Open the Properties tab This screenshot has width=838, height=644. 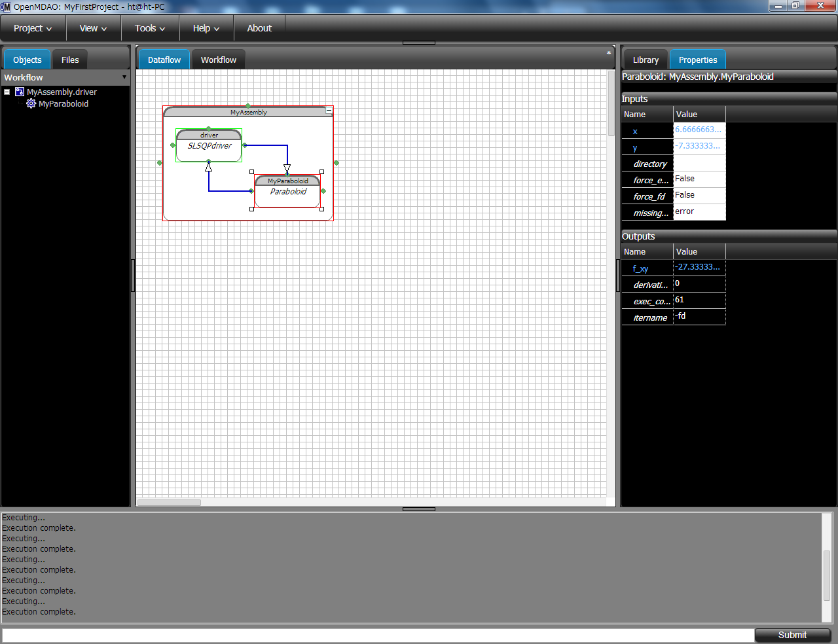tap(698, 60)
